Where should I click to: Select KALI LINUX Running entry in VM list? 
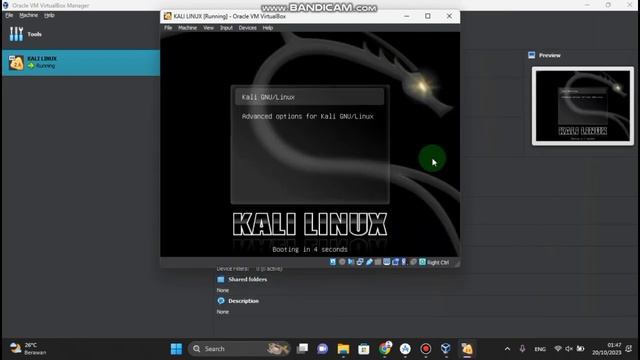[x=81, y=63]
